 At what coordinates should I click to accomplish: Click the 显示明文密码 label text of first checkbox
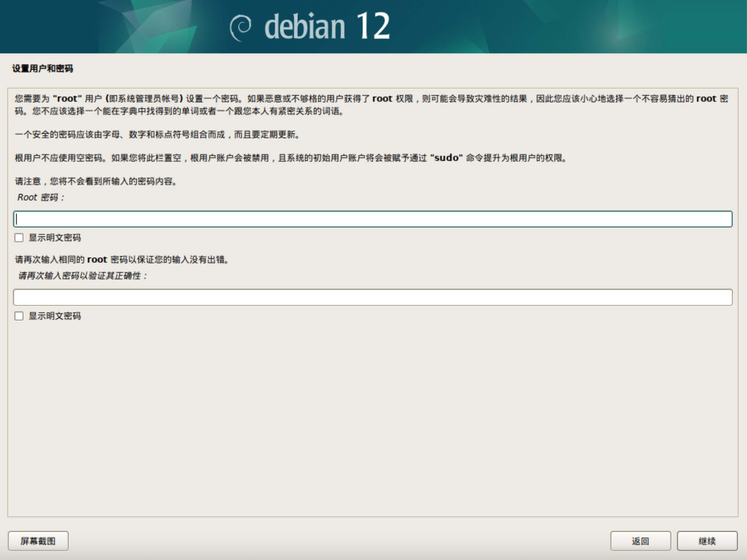click(x=55, y=238)
